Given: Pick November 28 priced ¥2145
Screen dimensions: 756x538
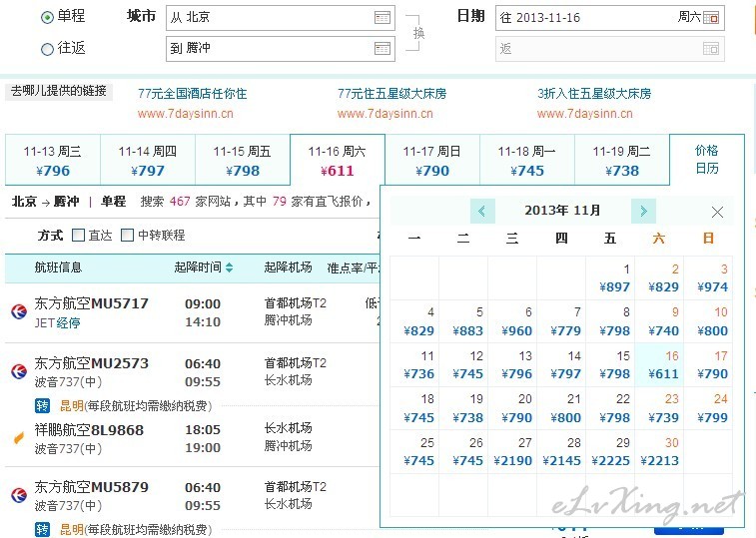Looking at the screenshot, I should [x=561, y=452].
